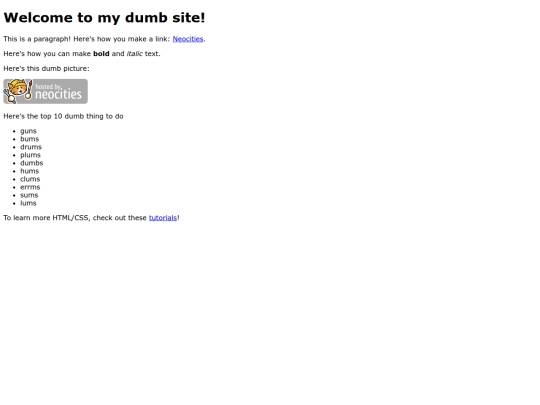Select the list item 'errms'

30,187
